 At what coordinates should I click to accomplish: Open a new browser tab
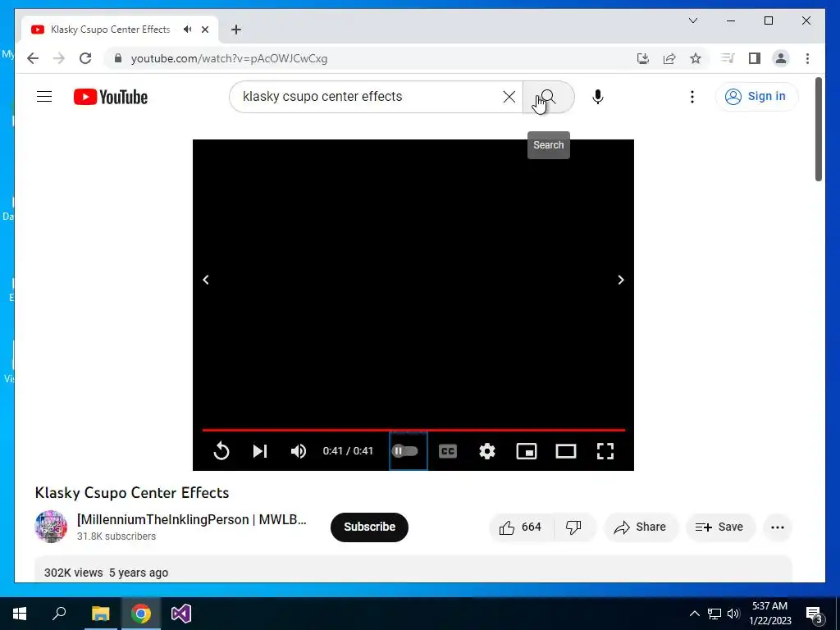pos(236,30)
